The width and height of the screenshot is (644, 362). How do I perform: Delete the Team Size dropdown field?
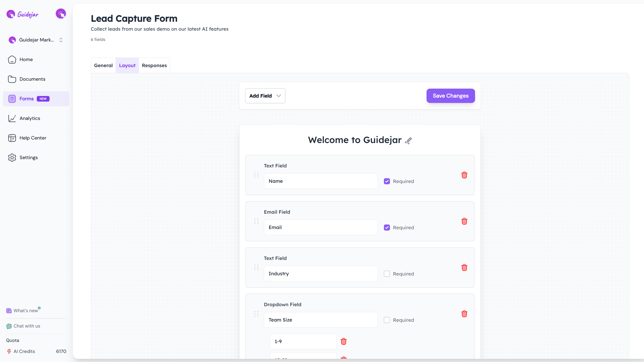point(464,314)
